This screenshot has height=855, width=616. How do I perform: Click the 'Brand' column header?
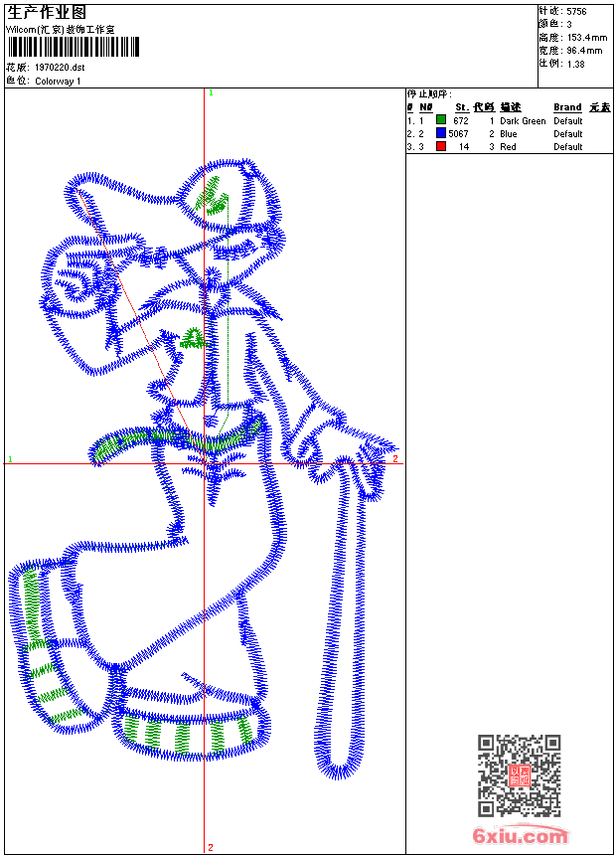567,107
